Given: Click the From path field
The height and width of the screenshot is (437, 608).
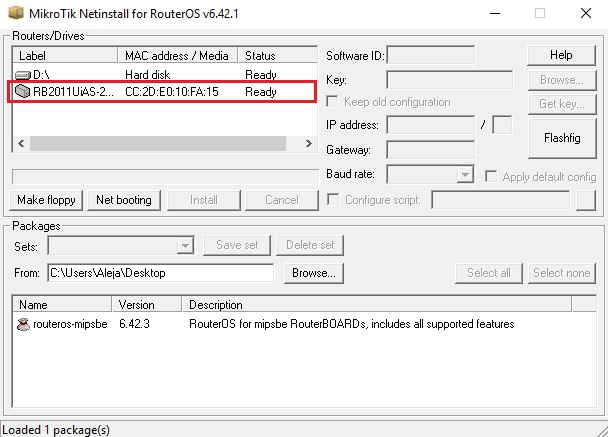Looking at the screenshot, I should point(161,273).
